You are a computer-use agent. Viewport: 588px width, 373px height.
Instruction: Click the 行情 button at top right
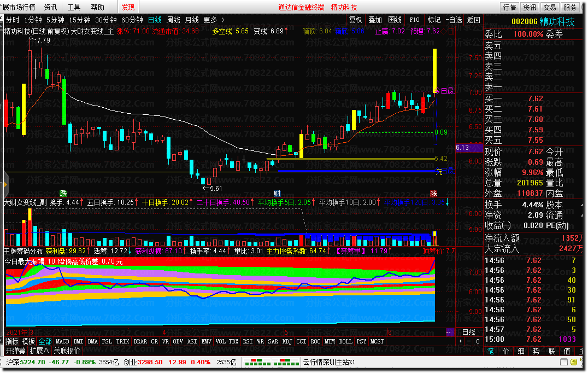point(510,7)
